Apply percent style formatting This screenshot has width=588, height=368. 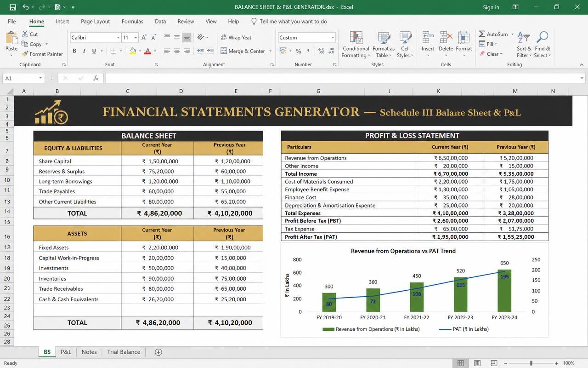298,51
